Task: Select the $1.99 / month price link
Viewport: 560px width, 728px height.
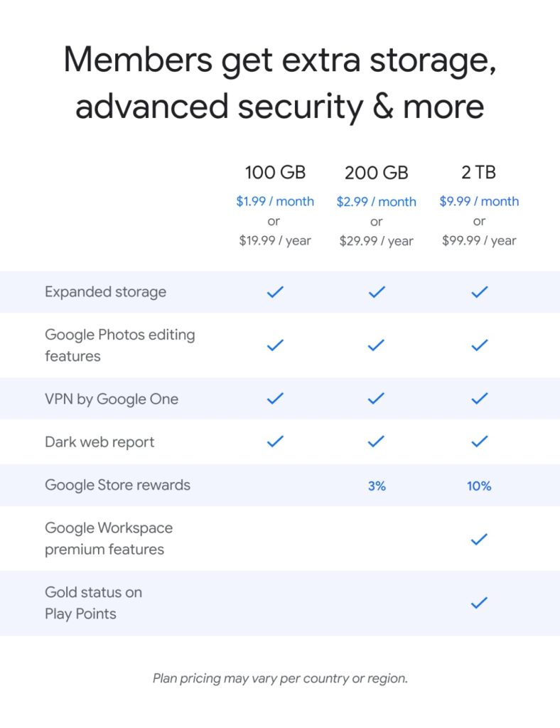Action: tap(275, 201)
